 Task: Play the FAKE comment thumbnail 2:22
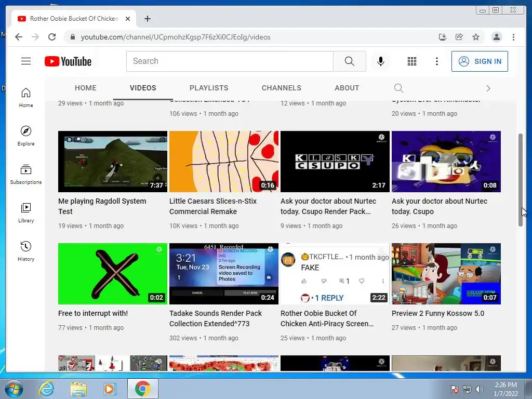(x=335, y=274)
